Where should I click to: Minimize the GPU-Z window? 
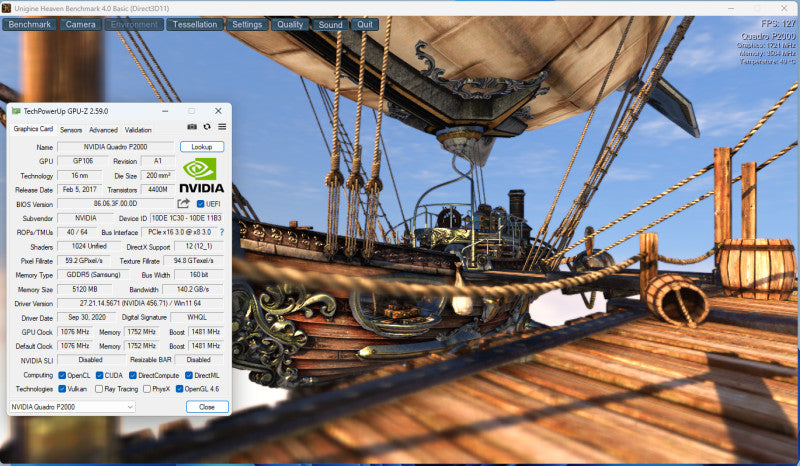tap(165, 111)
